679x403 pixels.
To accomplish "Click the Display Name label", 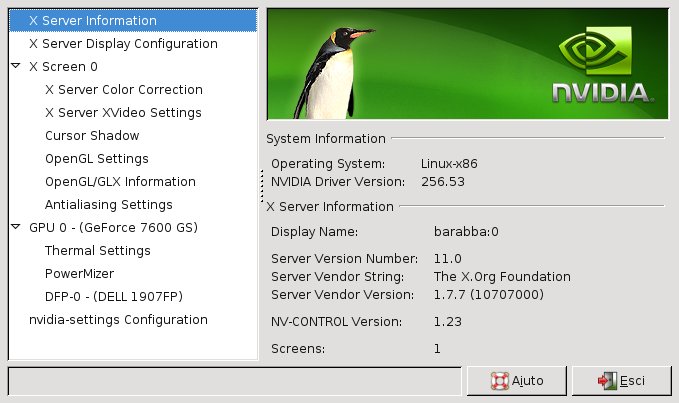I will (314, 232).
